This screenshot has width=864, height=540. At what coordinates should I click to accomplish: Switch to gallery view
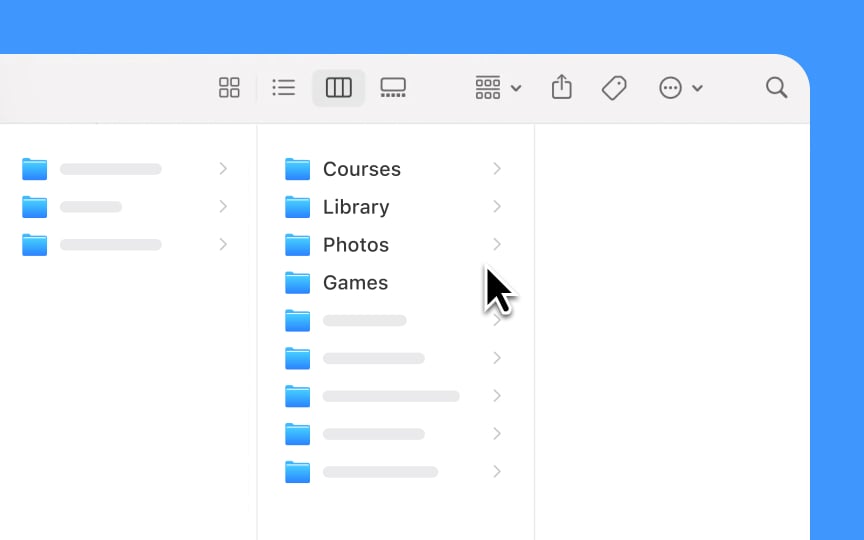(393, 88)
